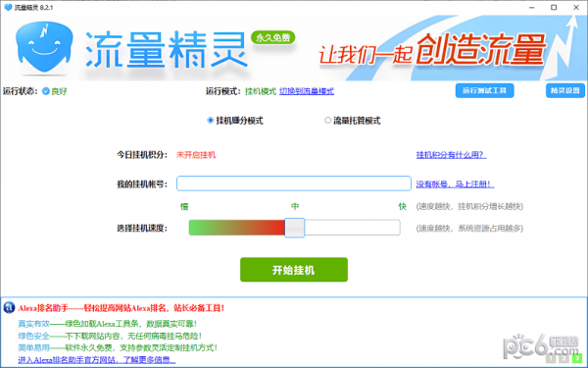This screenshot has width=588, height=368.
Task: Click the Alexa globe icon in bottom panel
Action: [9, 307]
